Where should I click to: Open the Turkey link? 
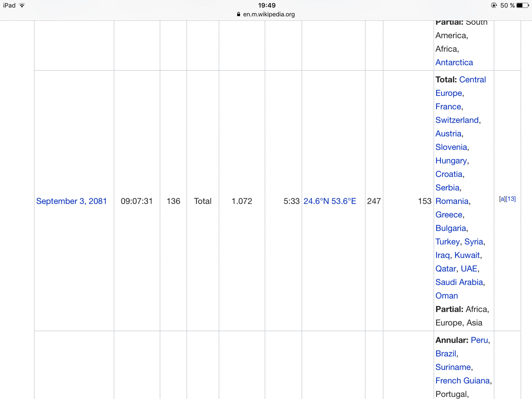click(447, 242)
